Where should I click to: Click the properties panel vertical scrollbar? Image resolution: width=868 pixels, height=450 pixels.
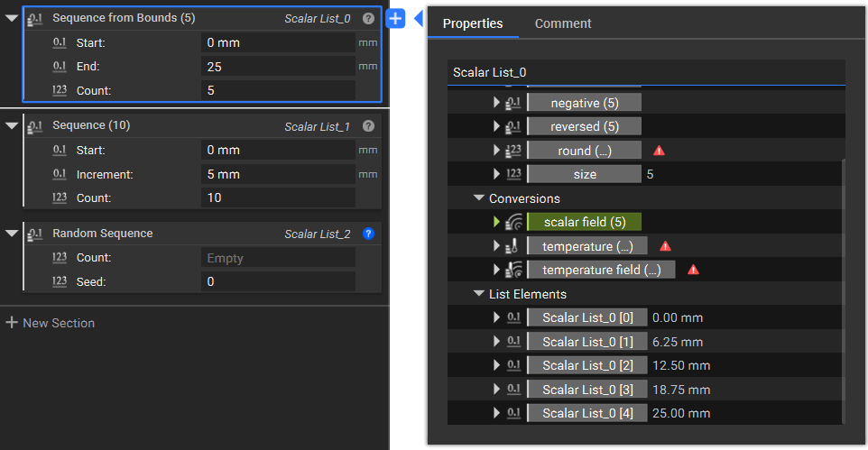point(844,289)
